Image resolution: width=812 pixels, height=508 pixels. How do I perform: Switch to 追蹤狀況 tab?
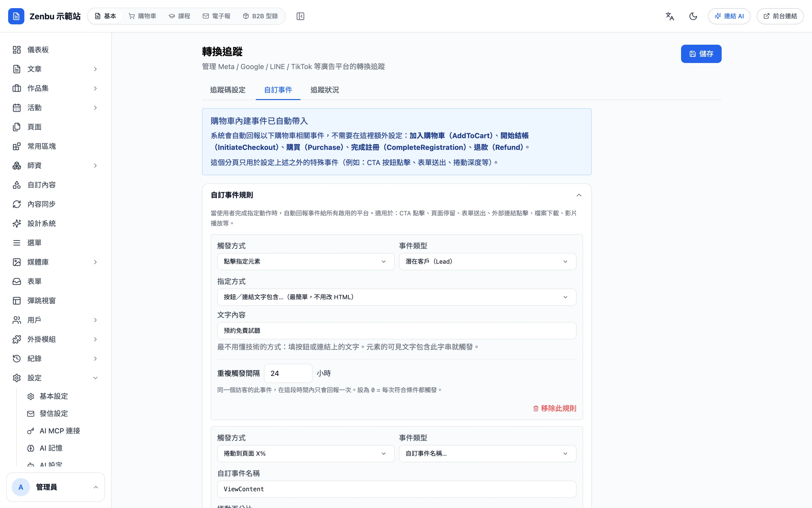click(325, 90)
